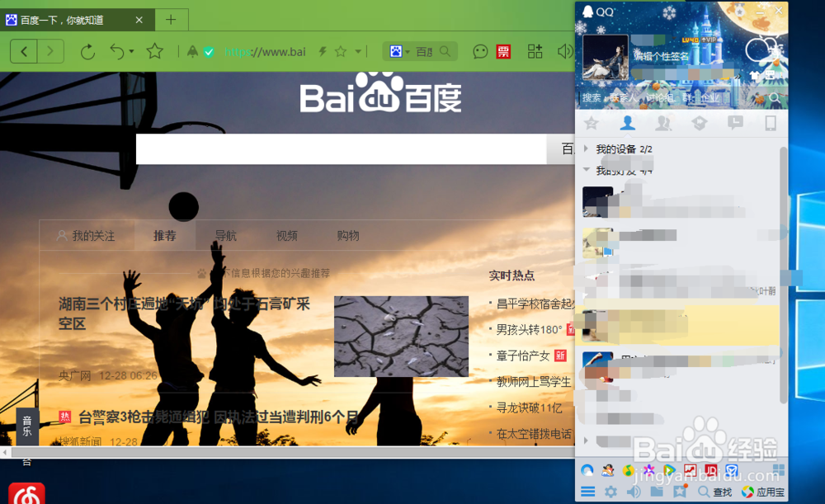
Task: Click the chat bubble extension icon
Action: (480, 52)
